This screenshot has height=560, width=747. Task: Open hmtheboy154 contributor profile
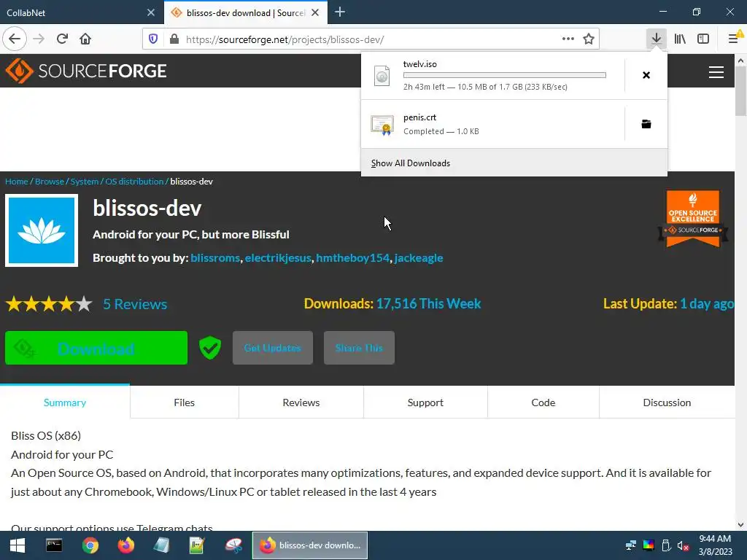352,257
